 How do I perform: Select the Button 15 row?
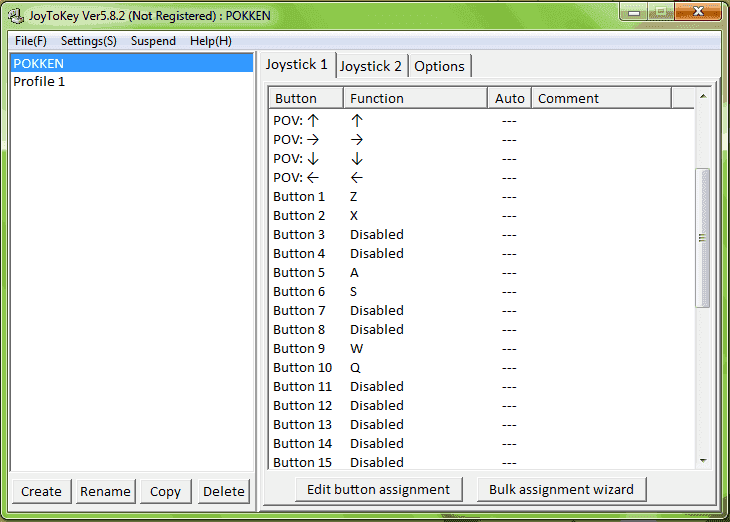(x=482, y=462)
